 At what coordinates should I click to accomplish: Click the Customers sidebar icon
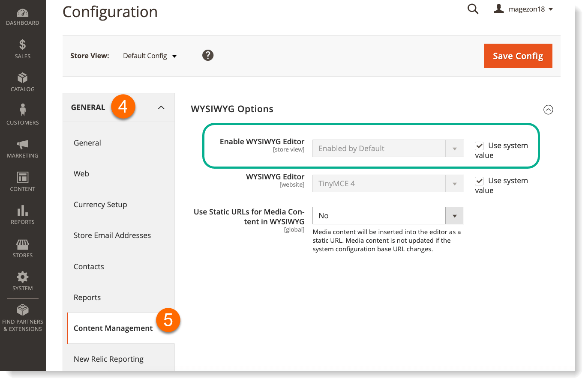pos(22,110)
